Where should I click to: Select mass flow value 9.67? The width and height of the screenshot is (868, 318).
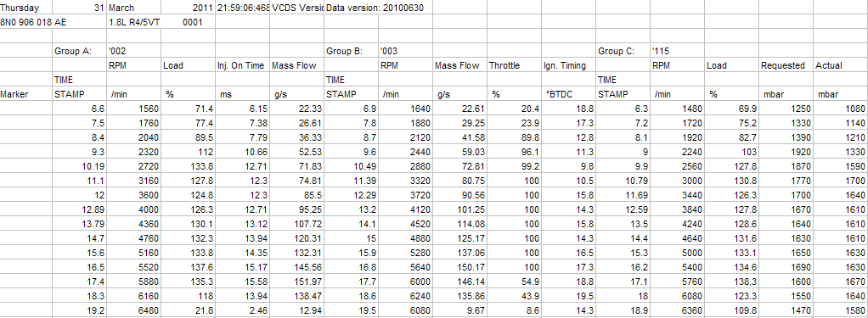[460, 310]
